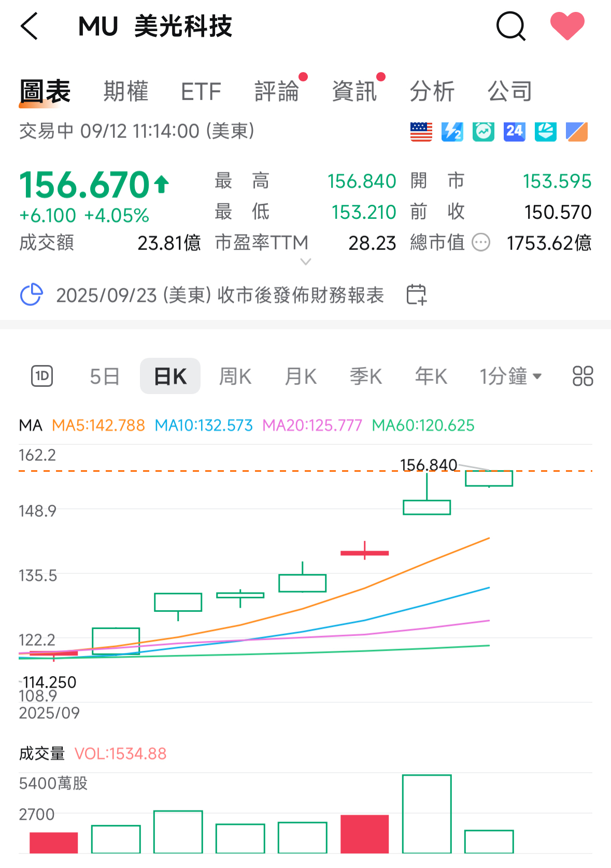Open the 資訊 tab
This screenshot has height=868, width=611.
(354, 92)
